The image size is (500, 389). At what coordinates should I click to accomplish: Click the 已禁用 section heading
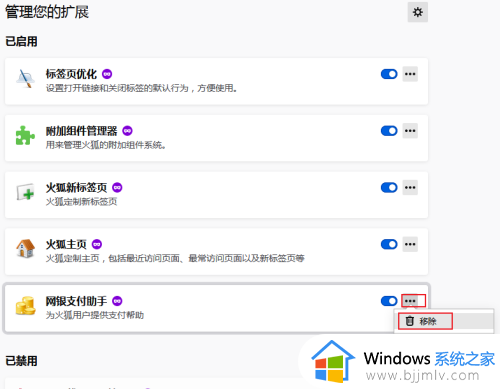[21, 361]
